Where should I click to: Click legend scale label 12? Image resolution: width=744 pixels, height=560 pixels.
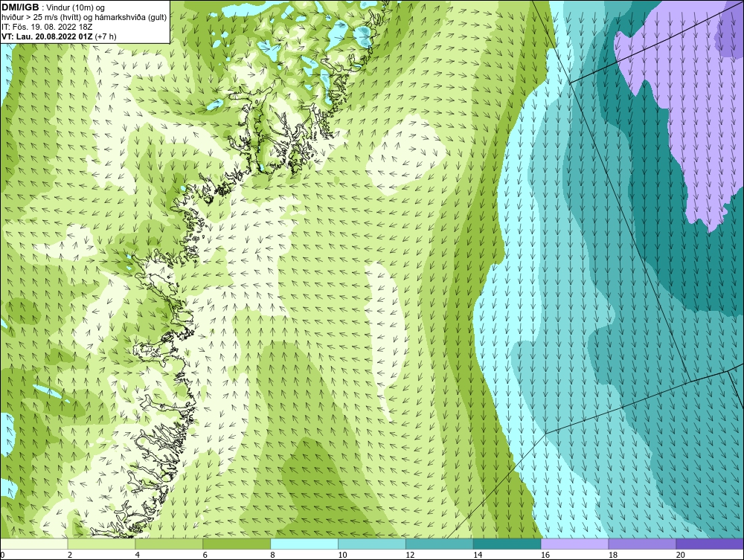point(410,555)
